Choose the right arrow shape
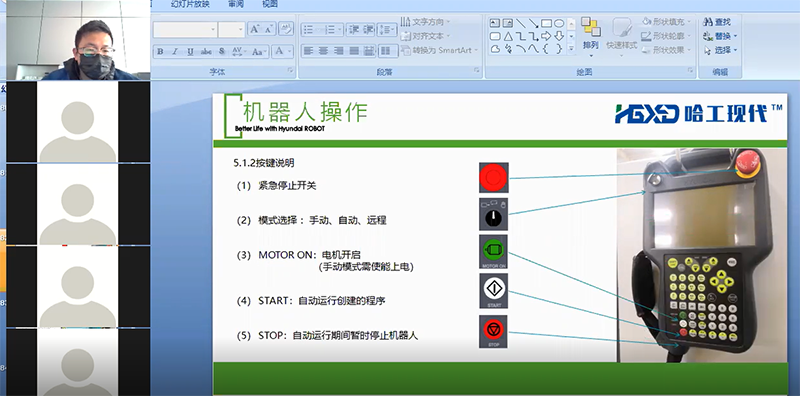 pyautogui.click(x=546, y=36)
